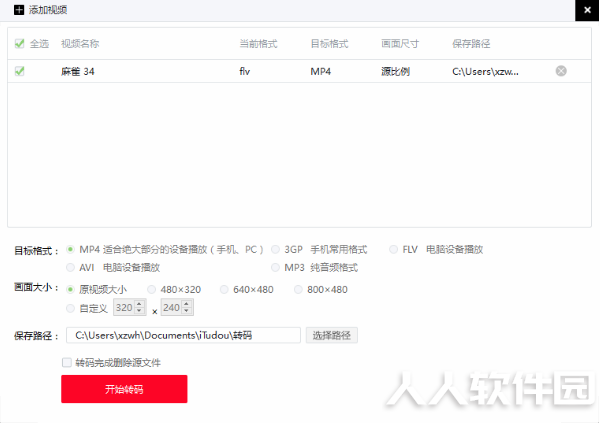This screenshot has height=423, width=600.
Task: Uncheck the 麻雀 34 video row checkbox
Action: (x=20, y=71)
